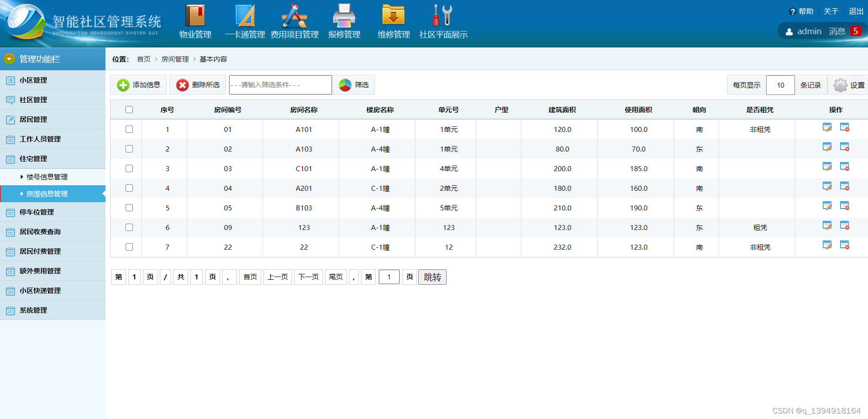Open 社区平面展示 tools icon

[x=443, y=16]
